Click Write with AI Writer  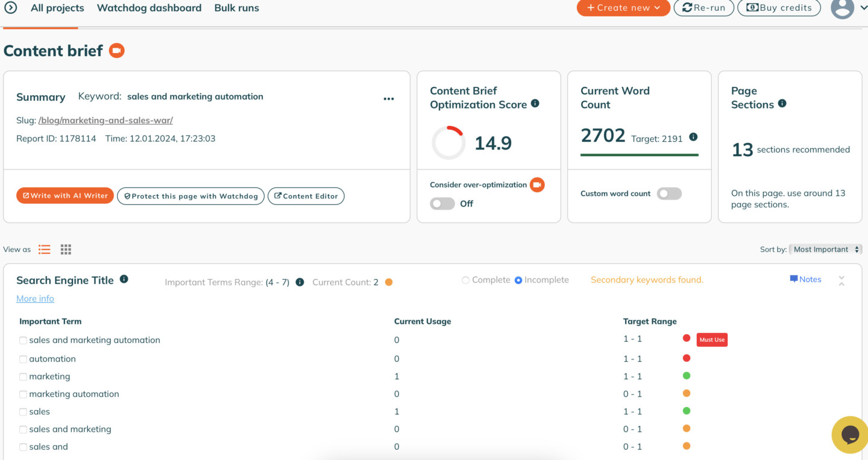65,195
